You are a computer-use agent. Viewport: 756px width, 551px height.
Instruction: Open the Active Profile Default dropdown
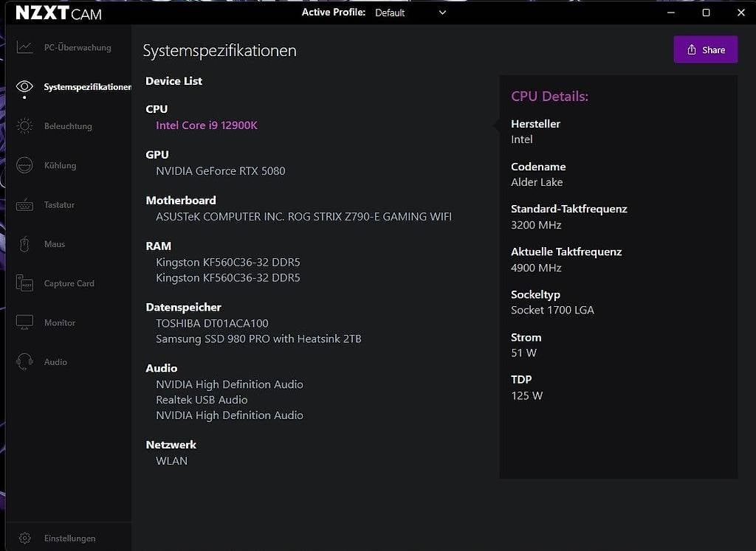pyautogui.click(x=410, y=13)
